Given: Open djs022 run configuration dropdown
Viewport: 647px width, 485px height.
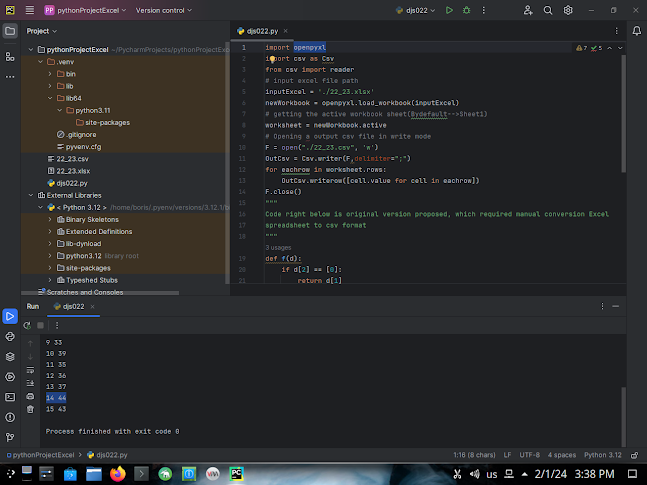Looking at the screenshot, I should 415,10.
